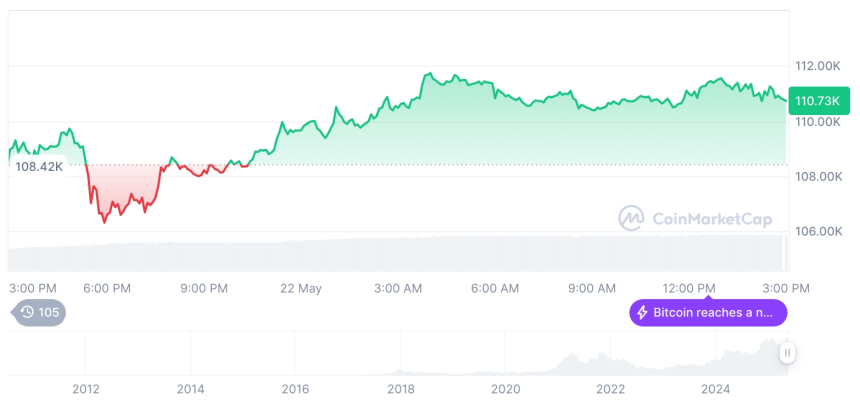The image size is (860, 401).
Task: Click the 22 May date label on time axis
Action: click(301, 288)
